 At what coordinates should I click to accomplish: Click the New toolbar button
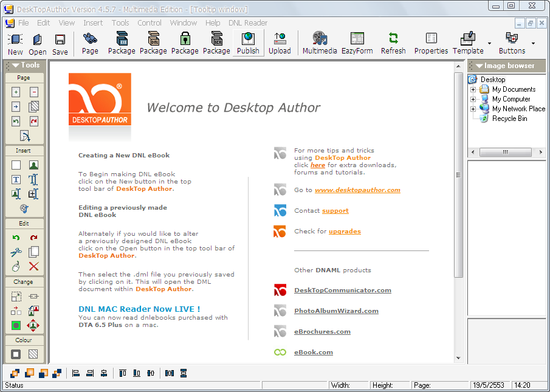coord(15,44)
